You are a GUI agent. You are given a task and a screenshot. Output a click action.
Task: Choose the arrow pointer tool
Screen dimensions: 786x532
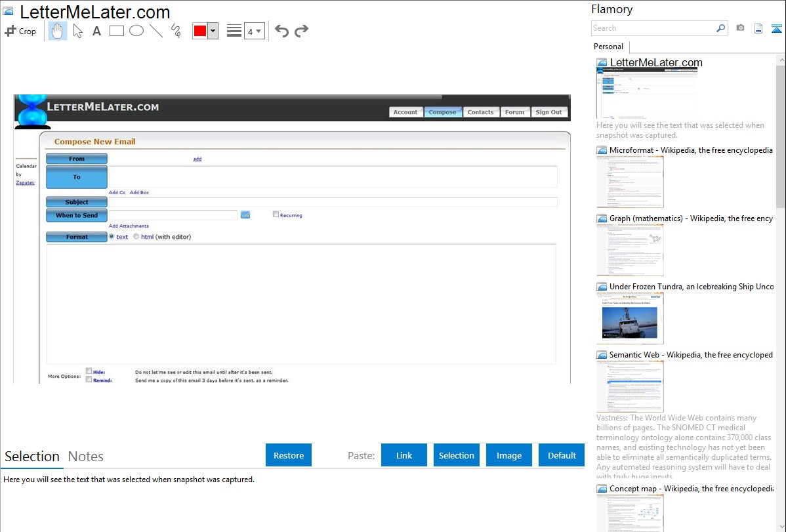(x=77, y=31)
